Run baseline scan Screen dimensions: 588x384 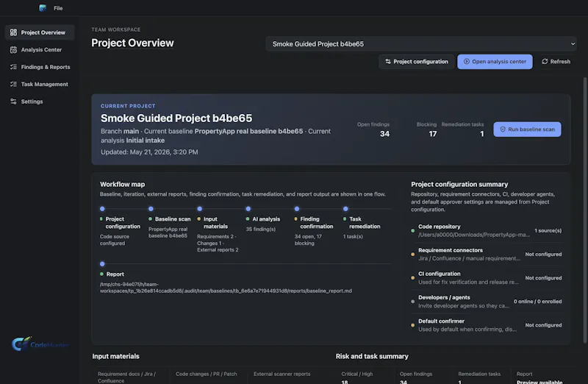[527, 129]
